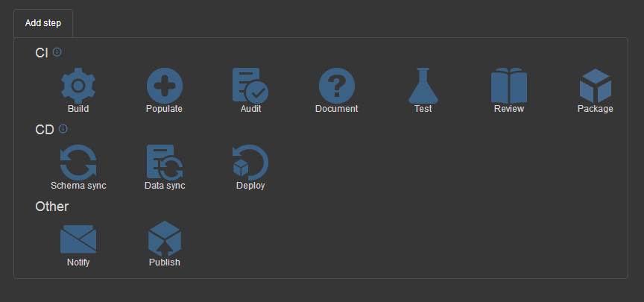644x302 pixels.
Task: Add a Build step via gear icon
Action: pos(78,86)
